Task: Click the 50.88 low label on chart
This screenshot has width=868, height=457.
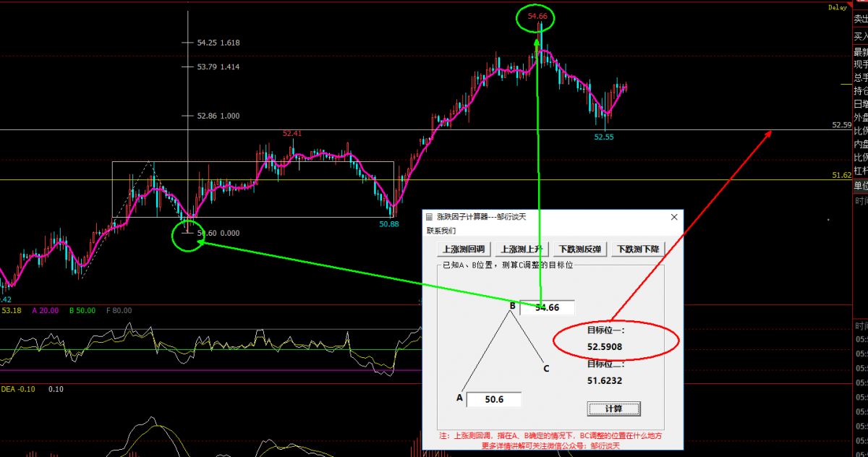Action: click(x=389, y=224)
